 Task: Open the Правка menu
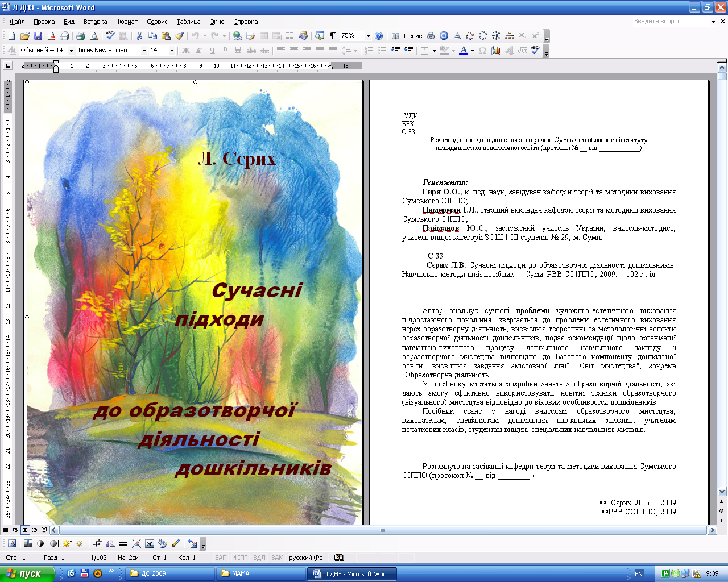point(44,22)
